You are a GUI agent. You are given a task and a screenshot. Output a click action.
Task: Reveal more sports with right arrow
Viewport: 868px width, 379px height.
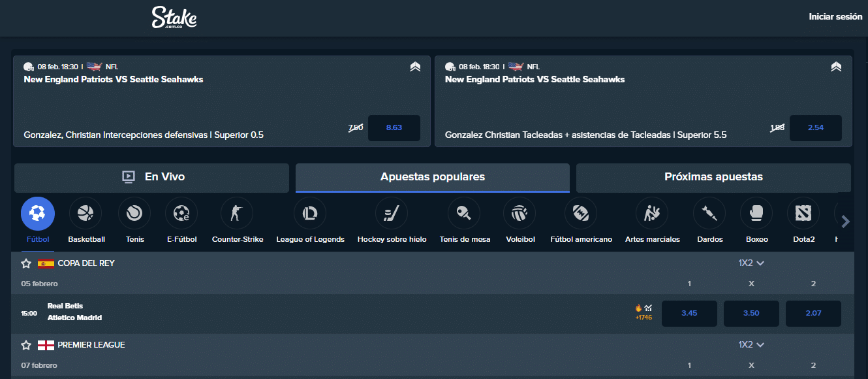845,221
